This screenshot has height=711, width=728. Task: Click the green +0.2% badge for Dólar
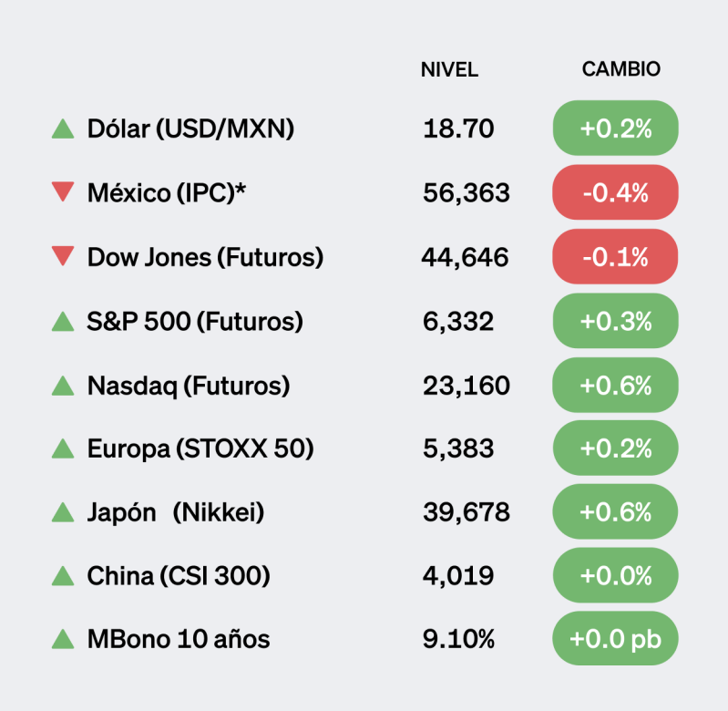tap(616, 129)
